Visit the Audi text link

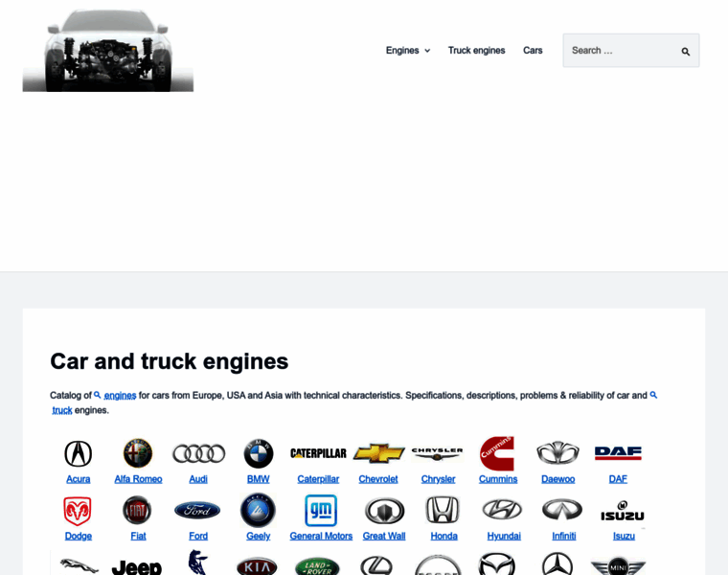coord(198,479)
